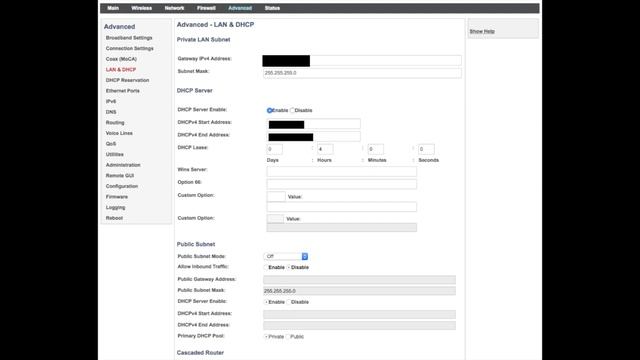Select LAN & DHCP sidebar item
The width and height of the screenshot is (640, 360).
121,70
